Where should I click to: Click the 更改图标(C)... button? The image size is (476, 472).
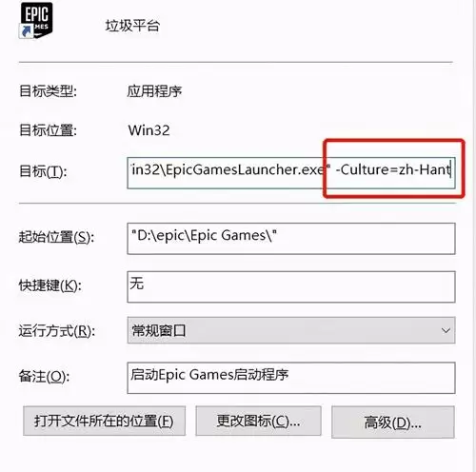point(258,421)
